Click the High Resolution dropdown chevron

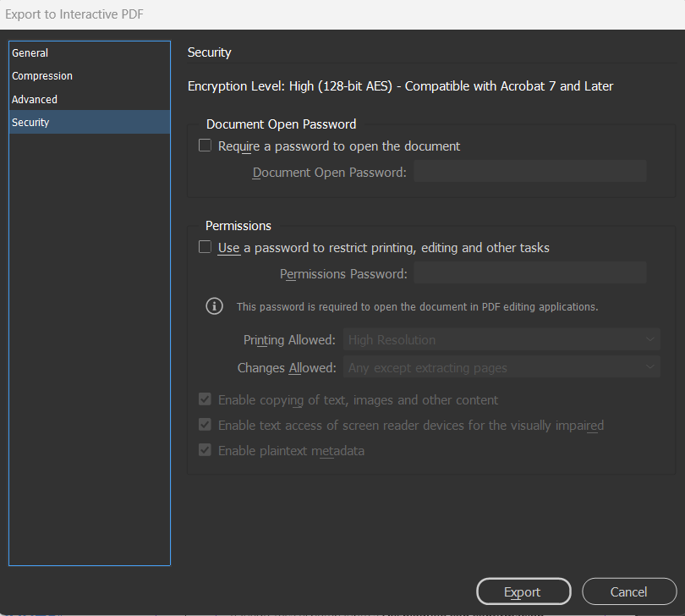coord(649,339)
